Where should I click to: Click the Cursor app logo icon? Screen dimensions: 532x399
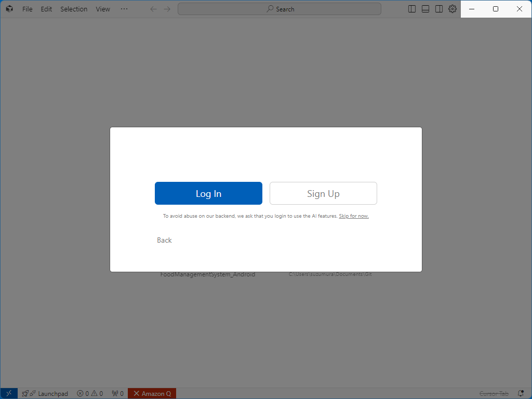tap(9, 9)
